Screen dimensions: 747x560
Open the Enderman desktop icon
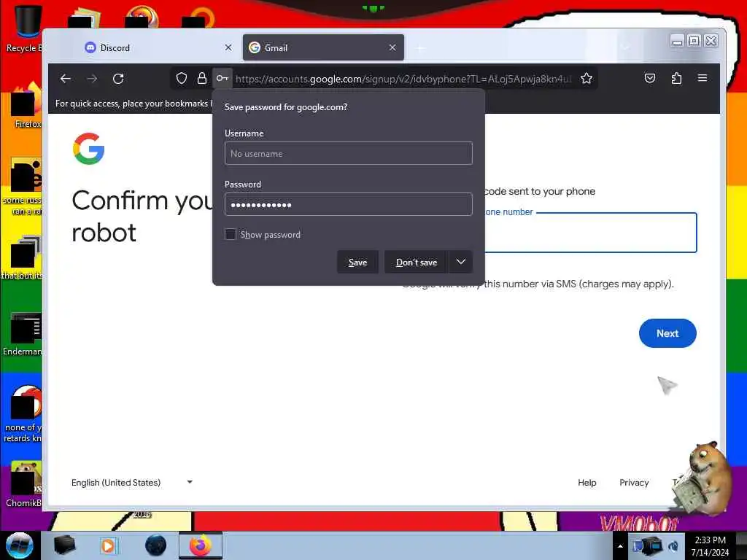[x=24, y=334]
